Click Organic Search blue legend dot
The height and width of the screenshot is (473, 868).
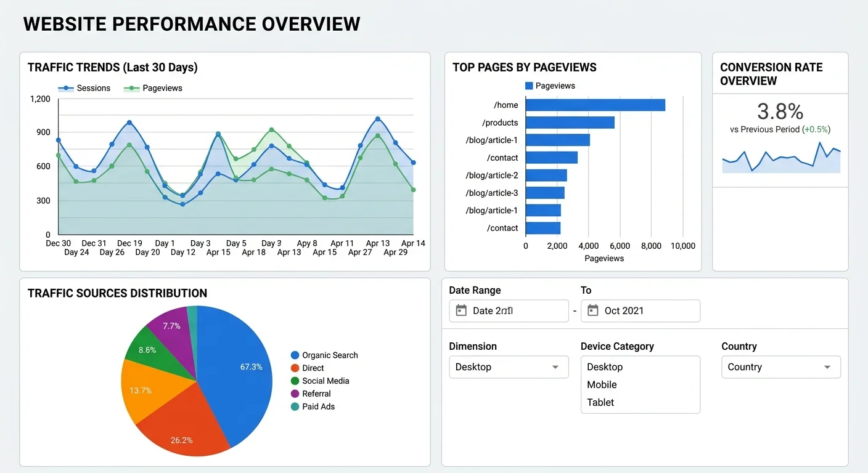(x=295, y=355)
